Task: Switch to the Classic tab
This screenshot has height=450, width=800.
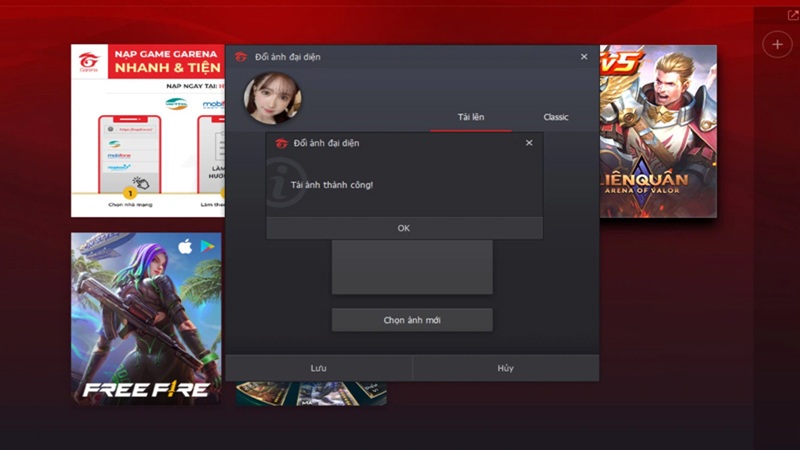Action: click(x=556, y=117)
